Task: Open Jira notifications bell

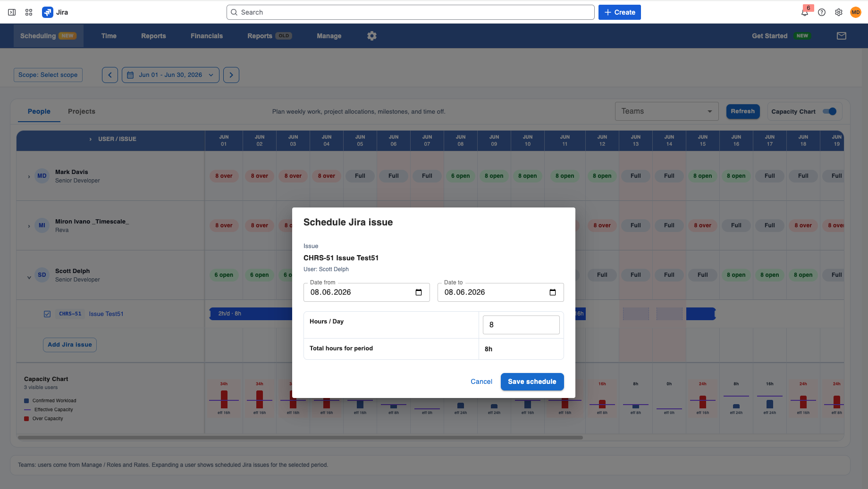Action: pyautogui.click(x=805, y=12)
